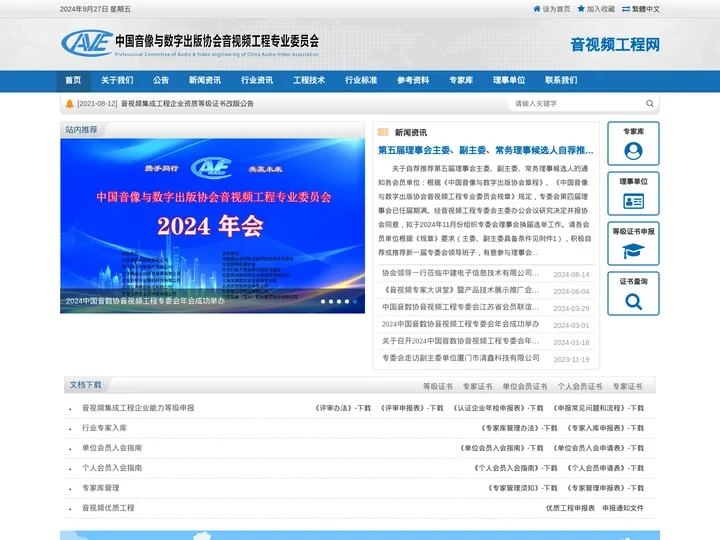Download 《单位会员入会申请表》 document

(x=598, y=448)
